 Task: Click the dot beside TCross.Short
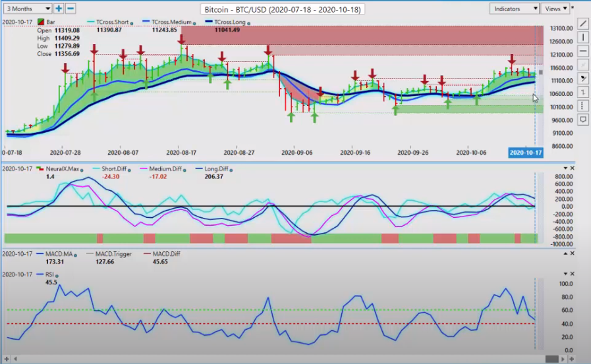pyautogui.click(x=132, y=23)
